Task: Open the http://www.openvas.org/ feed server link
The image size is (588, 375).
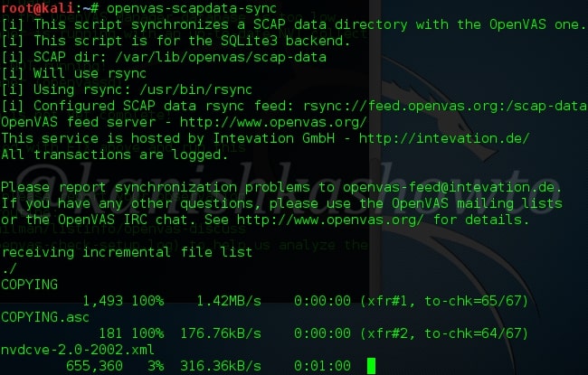Action: pos(273,122)
